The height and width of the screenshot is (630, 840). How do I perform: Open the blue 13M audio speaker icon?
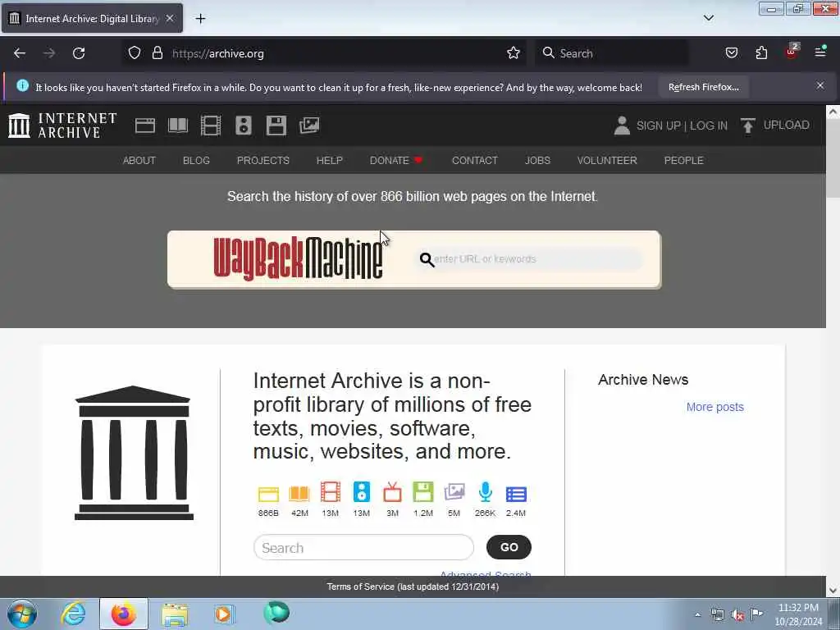362,492
